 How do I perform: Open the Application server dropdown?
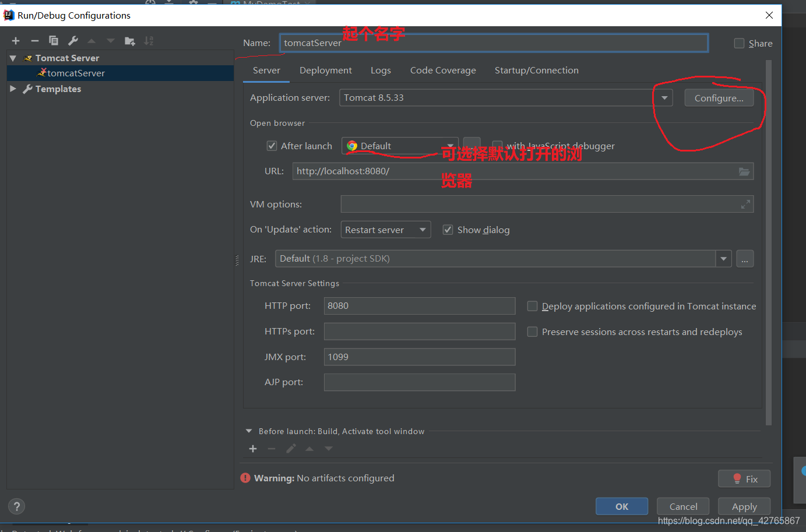[x=664, y=98]
